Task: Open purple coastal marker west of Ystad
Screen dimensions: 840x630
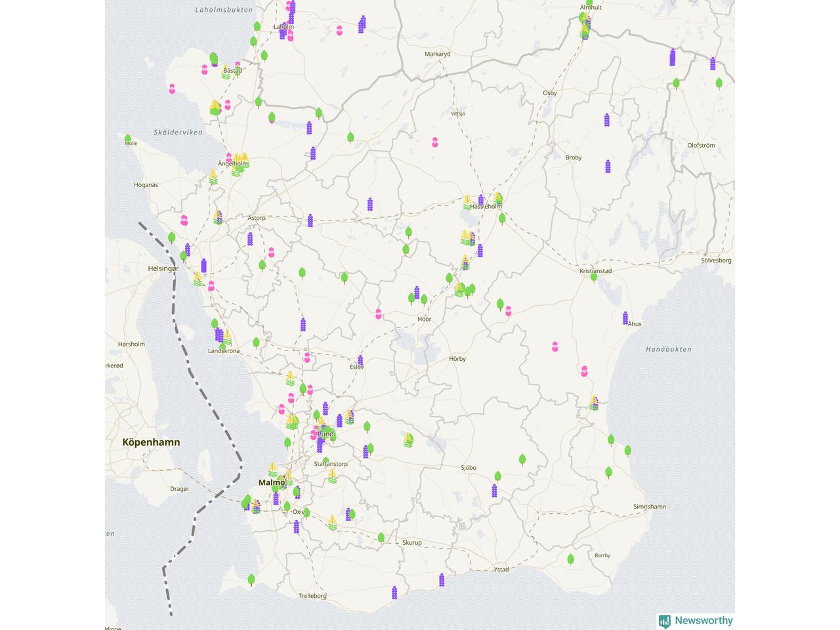Action: pos(442,580)
